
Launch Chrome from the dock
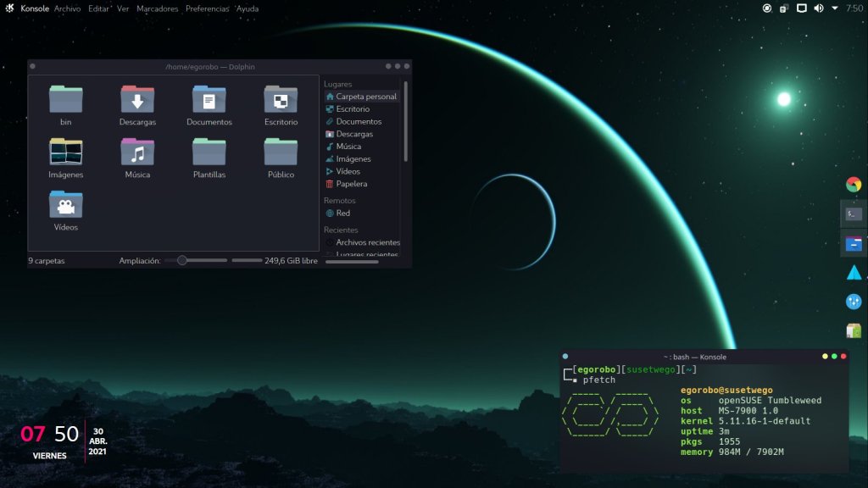(x=854, y=184)
